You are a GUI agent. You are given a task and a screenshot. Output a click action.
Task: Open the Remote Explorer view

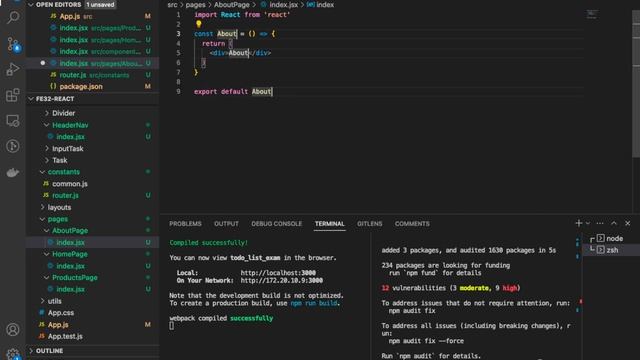point(13,121)
